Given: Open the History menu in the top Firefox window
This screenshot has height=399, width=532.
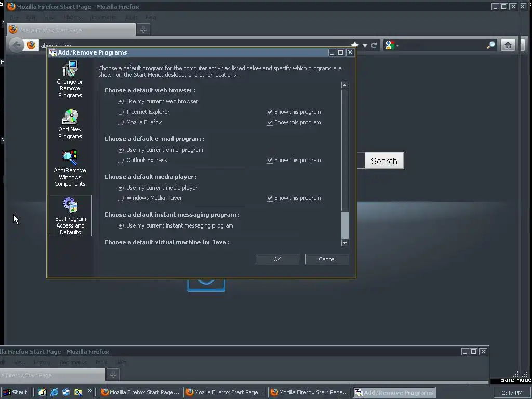Looking at the screenshot, I should pos(72,17).
